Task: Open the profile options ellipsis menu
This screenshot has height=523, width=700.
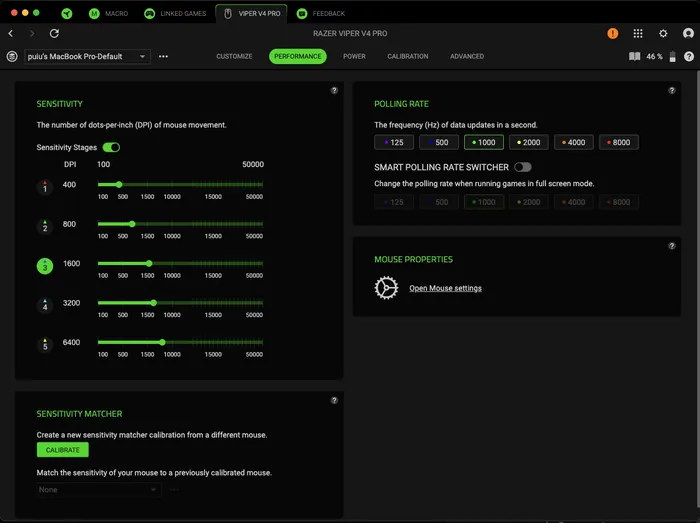Action: 163,57
